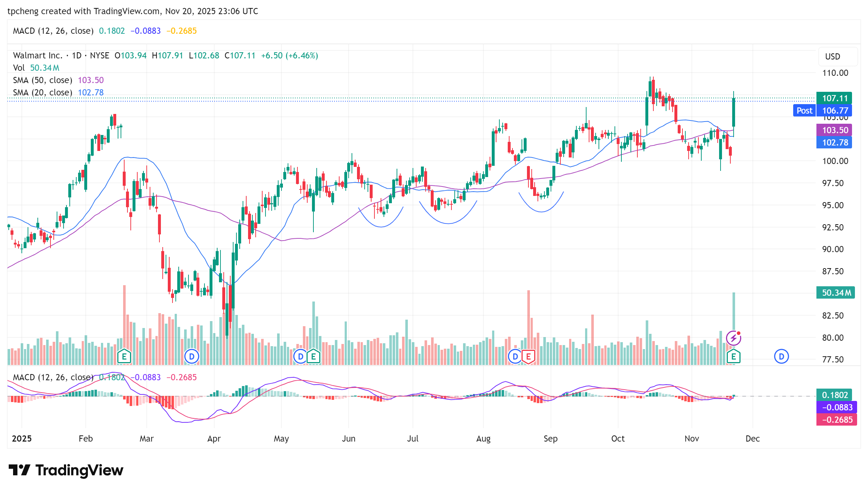Click the November earnings E marker
868x492 pixels.
(733, 356)
